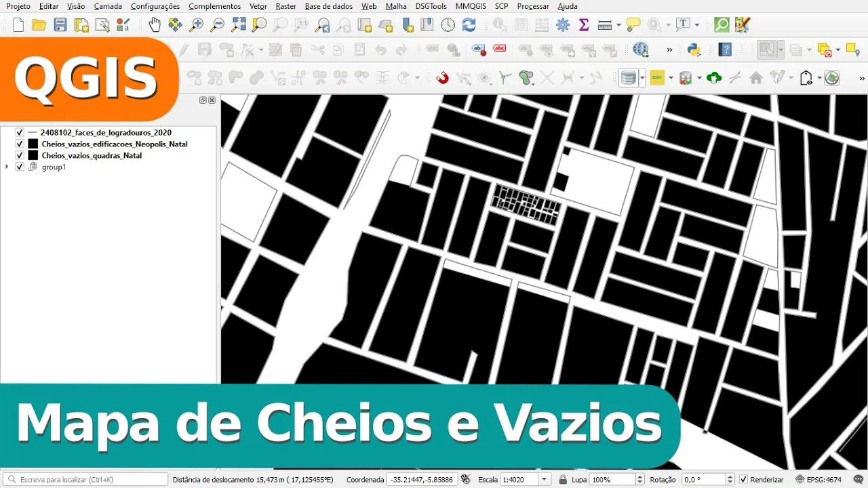This screenshot has height=488, width=868.
Task: Open the Escala scale dropdown
Action: [x=545, y=480]
